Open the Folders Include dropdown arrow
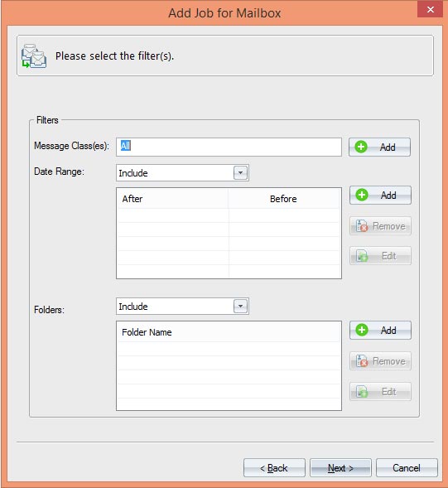 tap(240, 307)
